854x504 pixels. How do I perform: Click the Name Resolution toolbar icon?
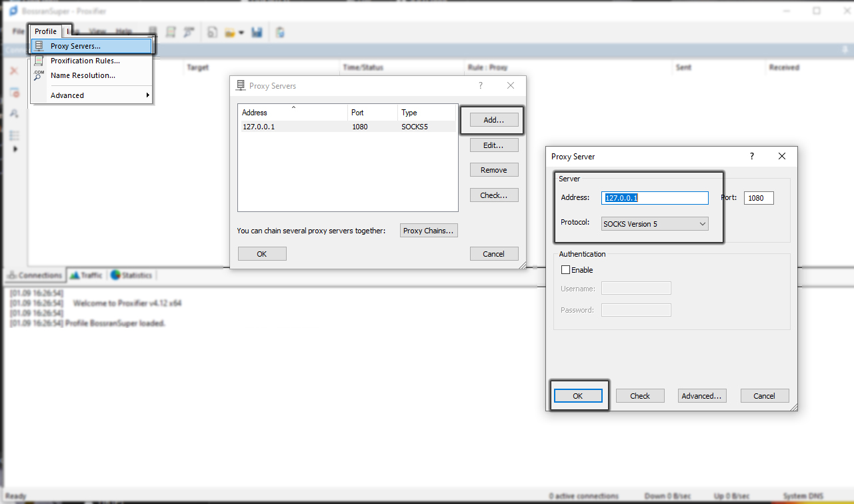coord(189,32)
